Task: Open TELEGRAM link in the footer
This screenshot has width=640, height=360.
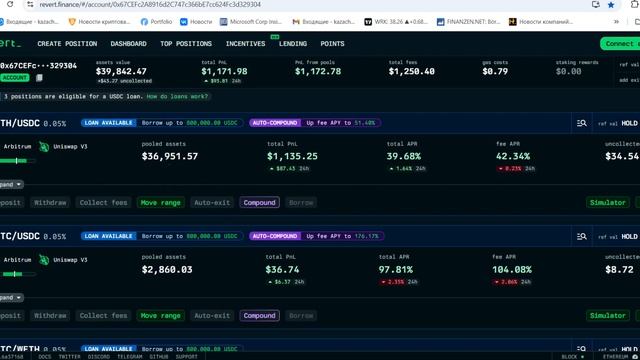Action: [130, 357]
